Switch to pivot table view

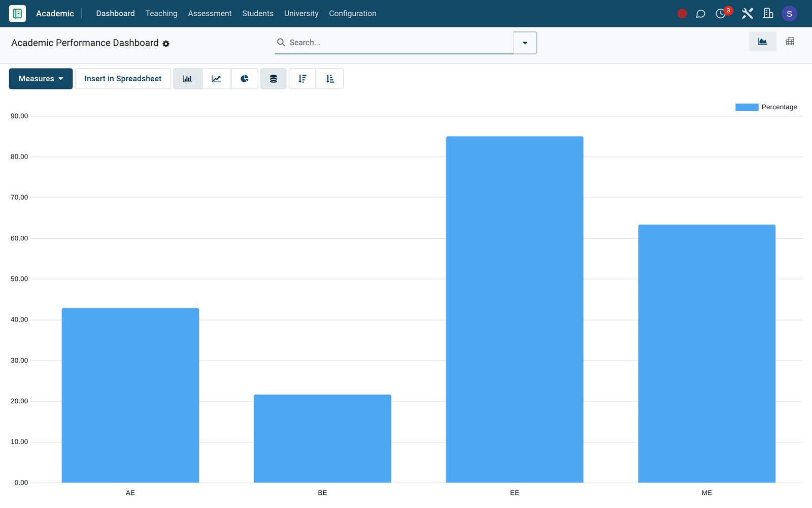790,42
